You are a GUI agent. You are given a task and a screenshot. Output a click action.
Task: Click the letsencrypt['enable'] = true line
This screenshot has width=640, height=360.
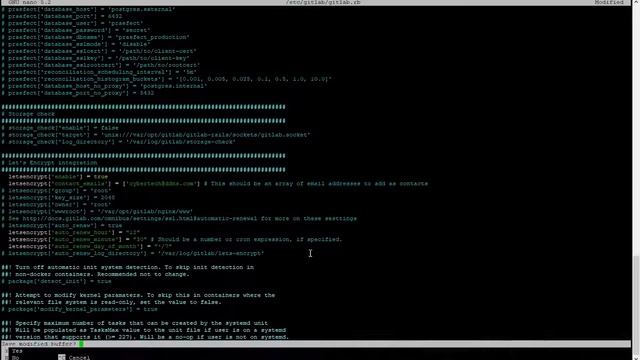click(x=58, y=177)
